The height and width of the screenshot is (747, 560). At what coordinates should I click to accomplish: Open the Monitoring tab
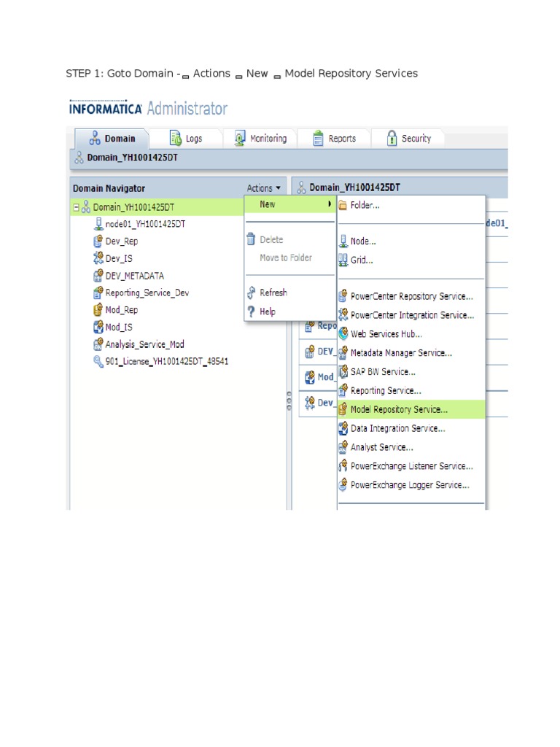coord(260,138)
